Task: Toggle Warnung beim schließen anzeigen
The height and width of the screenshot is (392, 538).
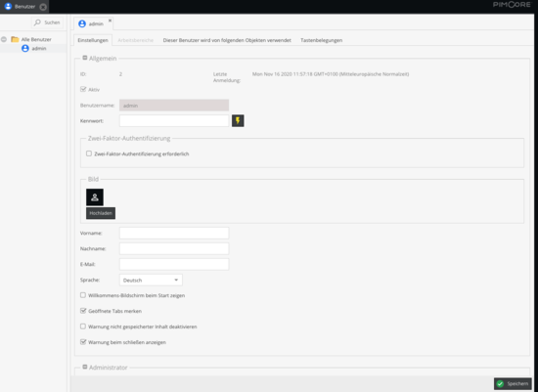Action: (x=83, y=342)
